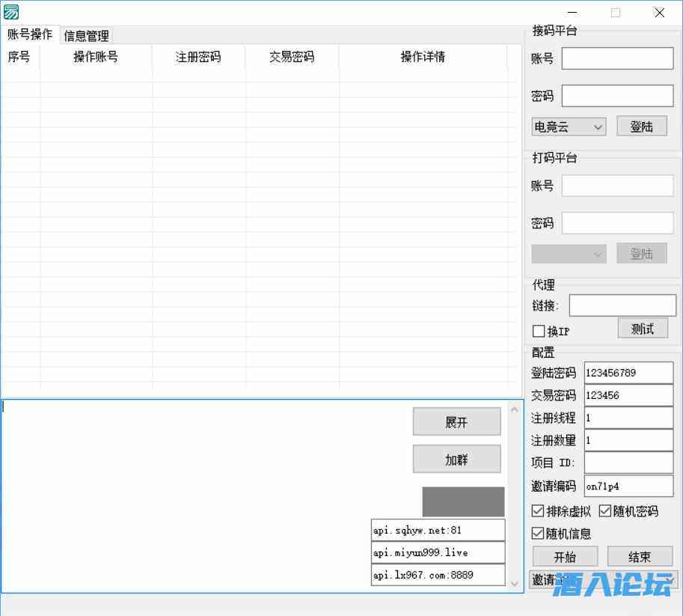
Task: Click the 加群 button
Action: (x=456, y=460)
